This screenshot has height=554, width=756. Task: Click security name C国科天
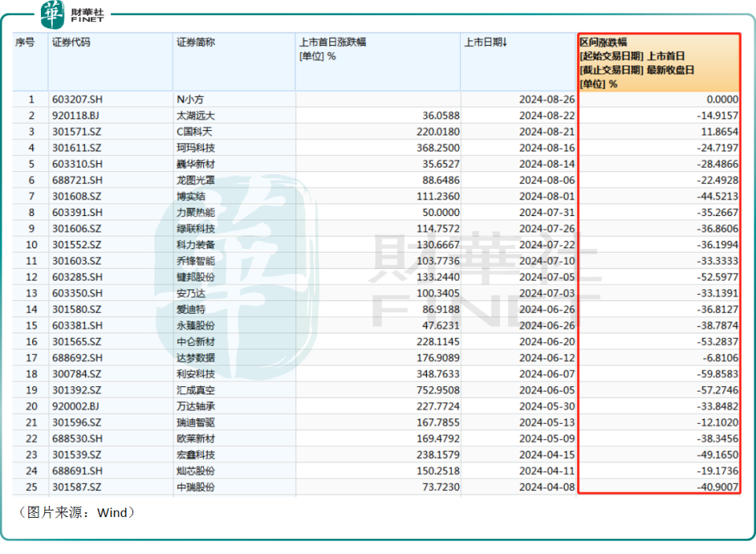tap(195, 132)
